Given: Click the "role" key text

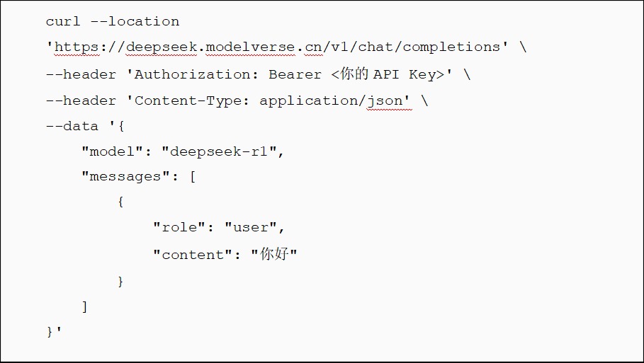Looking at the screenshot, I should click(179, 227).
